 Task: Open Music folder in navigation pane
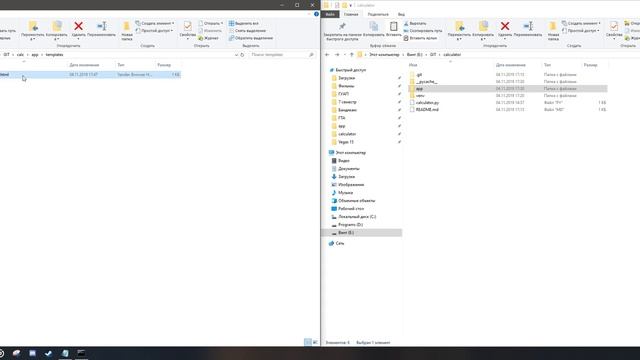point(345,193)
